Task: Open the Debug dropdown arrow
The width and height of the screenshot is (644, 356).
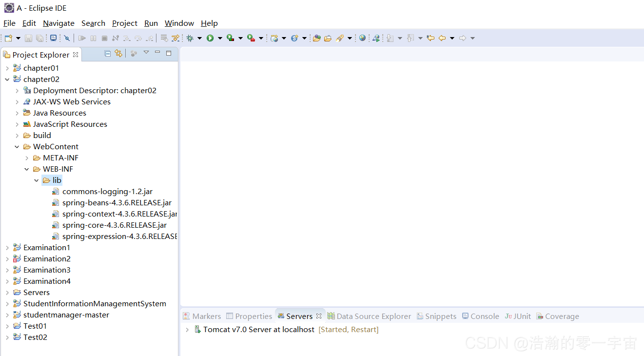Action: 199,38
